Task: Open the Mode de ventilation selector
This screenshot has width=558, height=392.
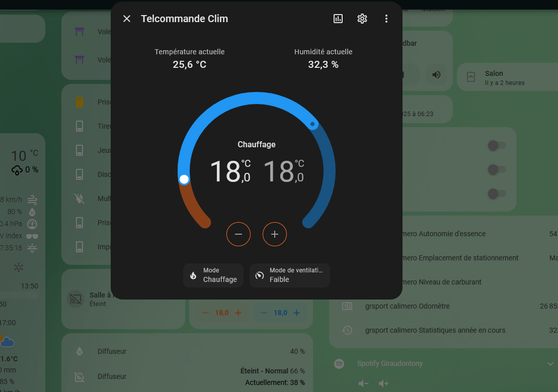Action: point(289,275)
